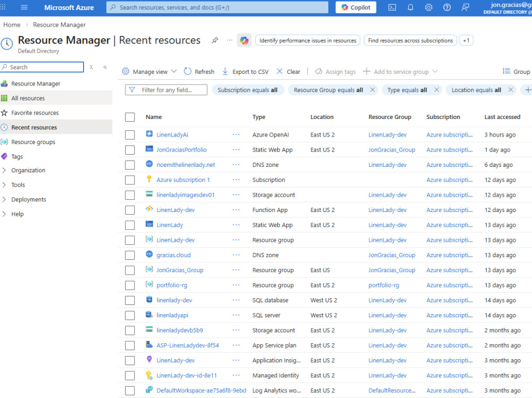
Task: Pin Resource Manager page to dashboard
Action: coord(215,40)
